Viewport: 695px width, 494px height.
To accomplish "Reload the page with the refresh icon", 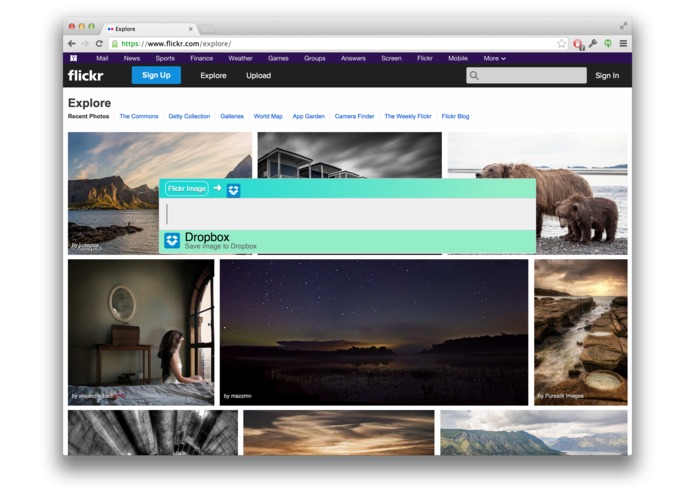I will [99, 43].
